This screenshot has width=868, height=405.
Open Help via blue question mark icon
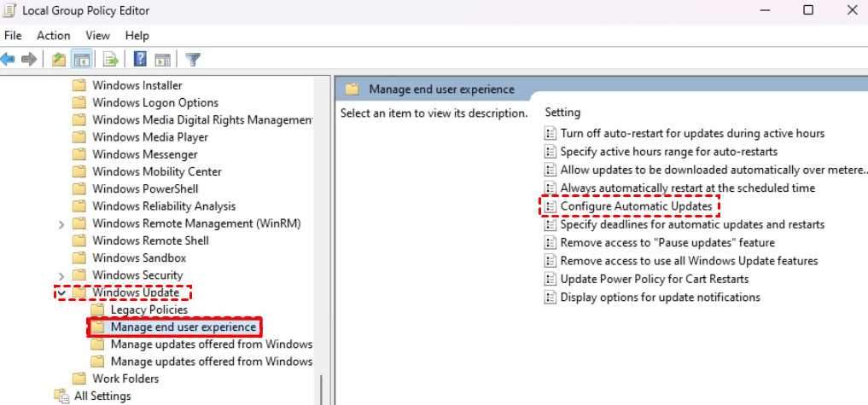pos(140,59)
